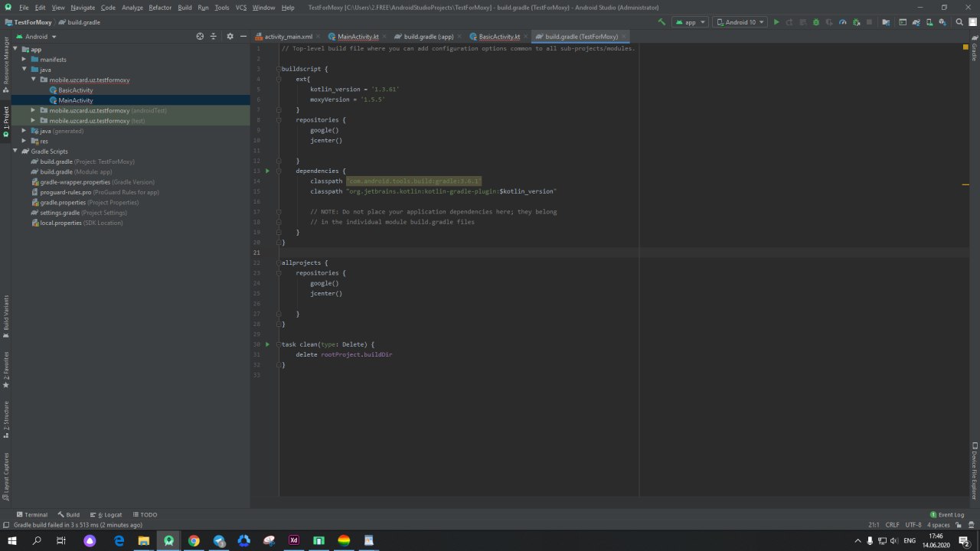Open the Build tool window button
980x551 pixels.
pos(68,515)
